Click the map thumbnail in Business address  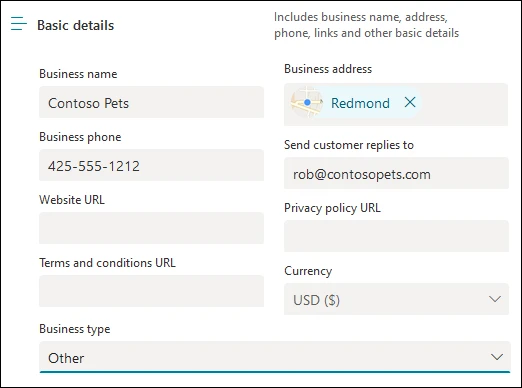tap(307, 102)
